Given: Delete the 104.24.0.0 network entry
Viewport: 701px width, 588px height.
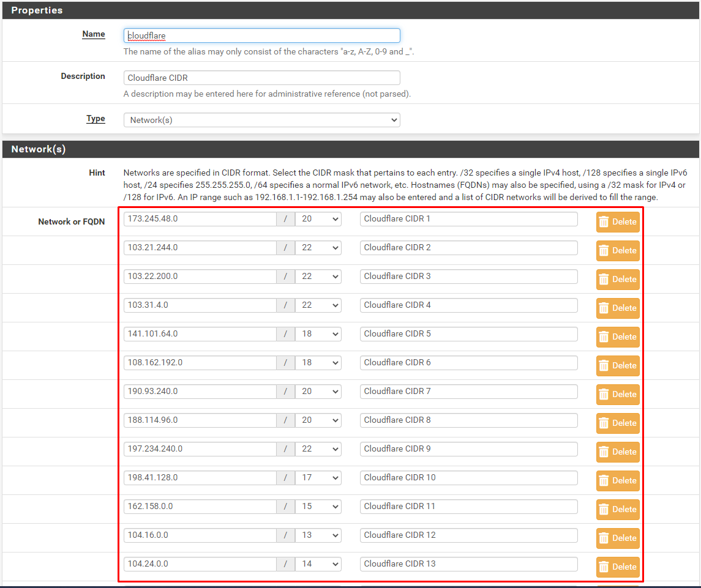Looking at the screenshot, I should [x=617, y=567].
